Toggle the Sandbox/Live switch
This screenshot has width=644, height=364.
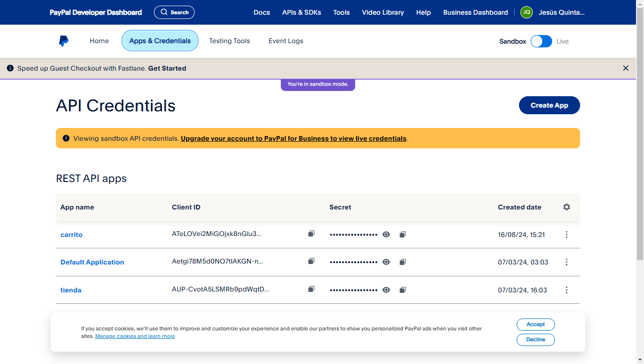[541, 41]
